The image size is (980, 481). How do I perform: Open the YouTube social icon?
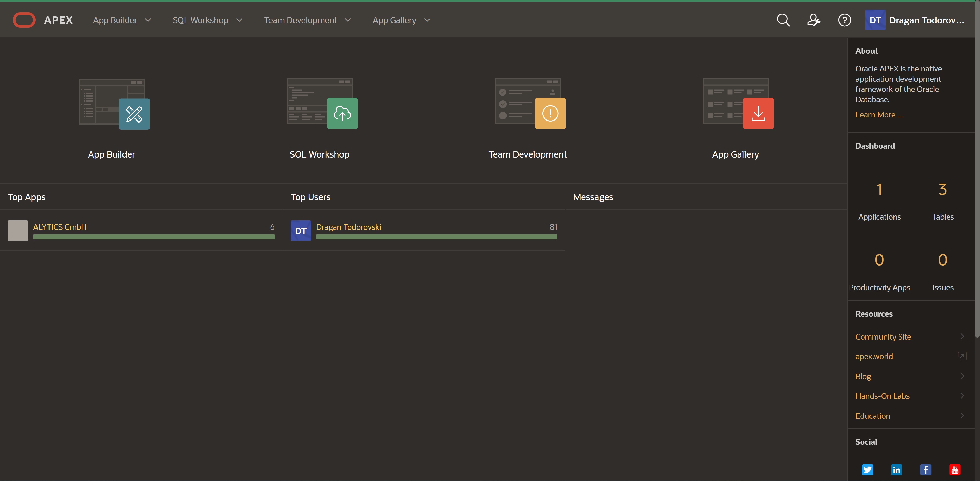click(x=955, y=470)
